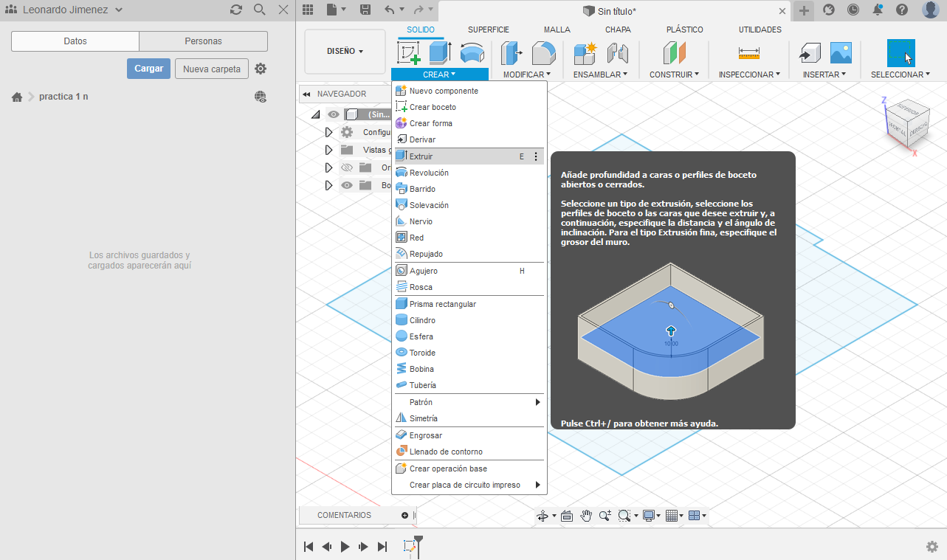Viewport: 947px width, 560px height.
Task: Open the data panel grid icon
Action: pyautogui.click(x=308, y=10)
